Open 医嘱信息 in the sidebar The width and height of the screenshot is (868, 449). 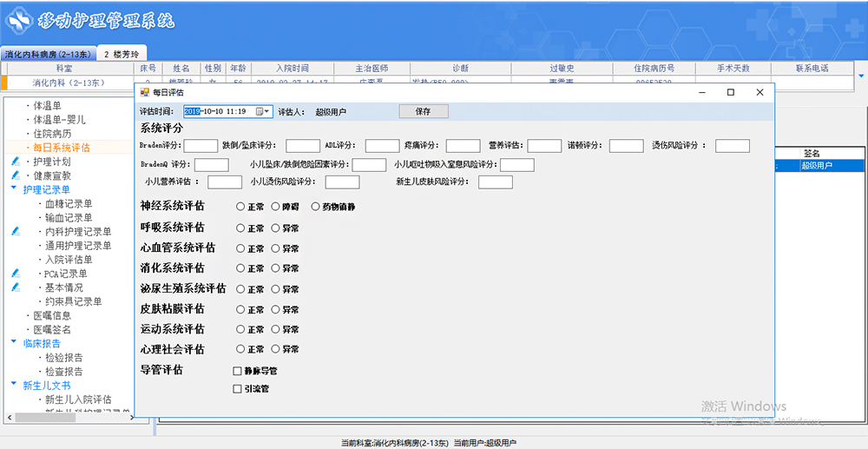(x=52, y=315)
